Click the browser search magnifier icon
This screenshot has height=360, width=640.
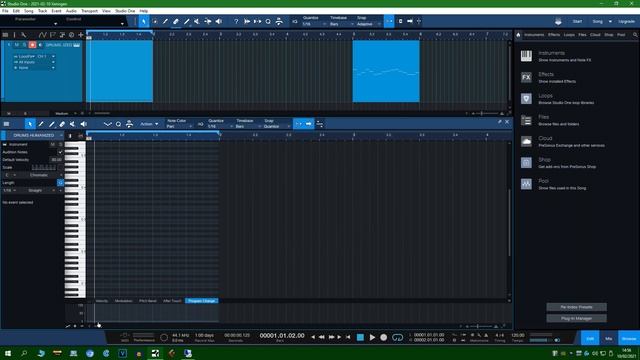tap(635, 35)
